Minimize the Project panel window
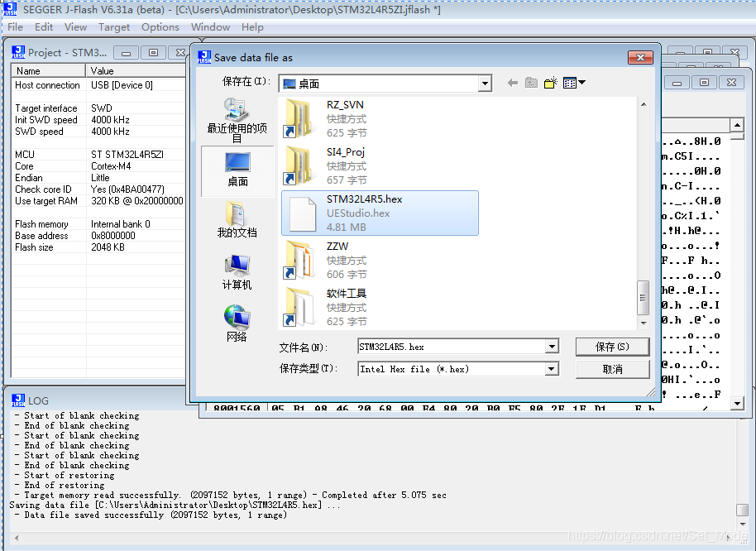 [x=127, y=53]
